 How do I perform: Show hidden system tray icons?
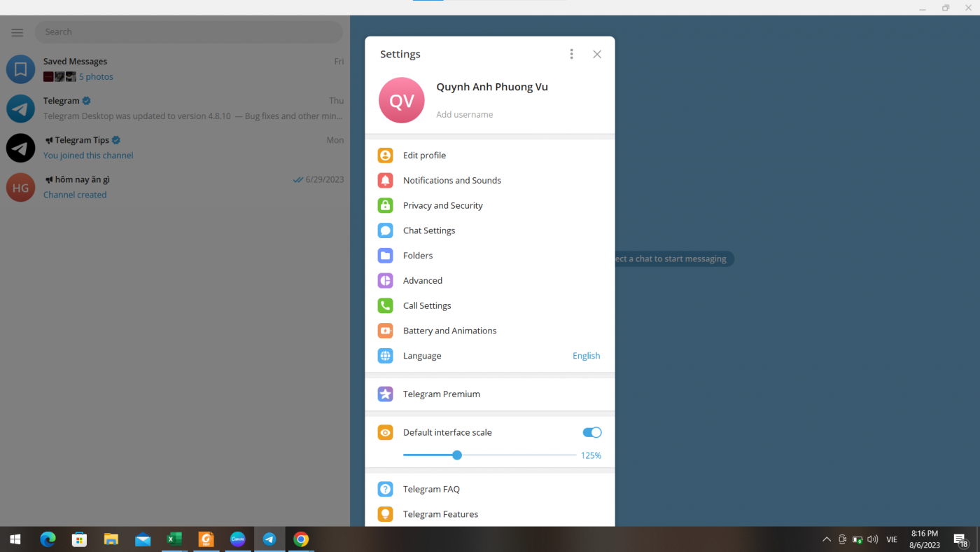(x=827, y=539)
